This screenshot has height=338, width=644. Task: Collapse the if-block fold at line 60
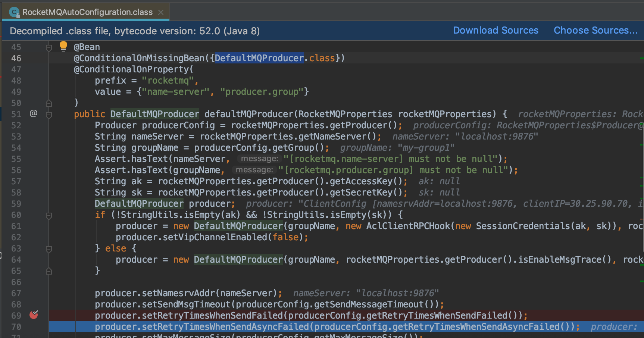click(x=49, y=215)
